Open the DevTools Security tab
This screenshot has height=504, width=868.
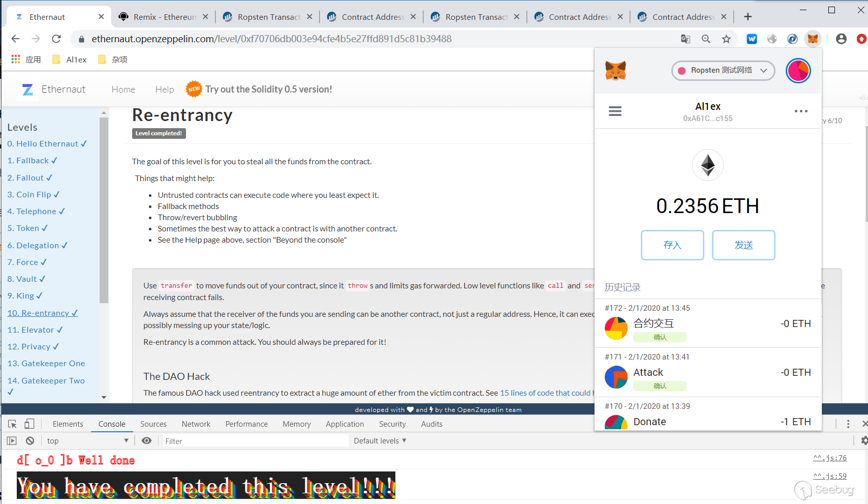[x=392, y=424]
